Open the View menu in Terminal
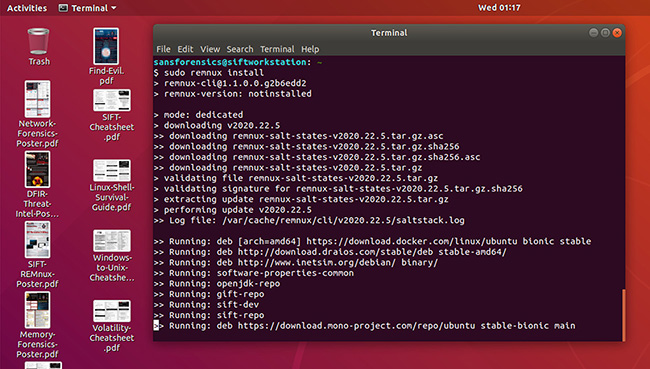Screen dimensions: 650x369 pos(210,49)
